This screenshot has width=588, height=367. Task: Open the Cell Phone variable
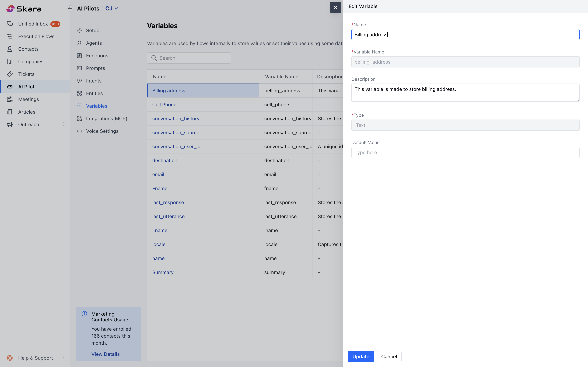164,105
